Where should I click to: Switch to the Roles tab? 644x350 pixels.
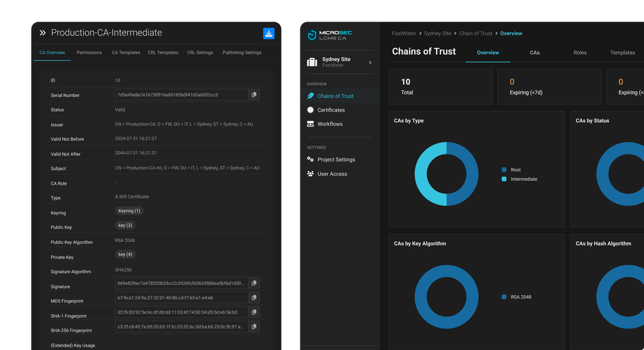(x=580, y=52)
